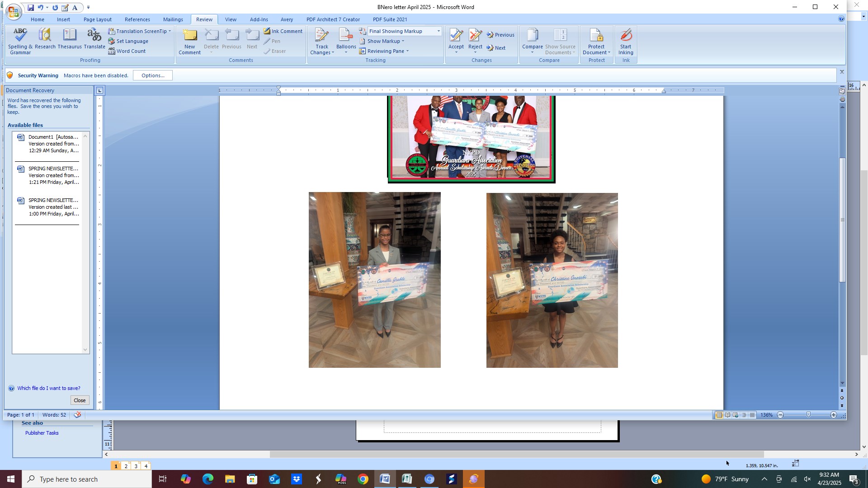Viewport: 868px width, 488px height.
Task: Open Spelling & Grammar check
Action: [x=20, y=41]
